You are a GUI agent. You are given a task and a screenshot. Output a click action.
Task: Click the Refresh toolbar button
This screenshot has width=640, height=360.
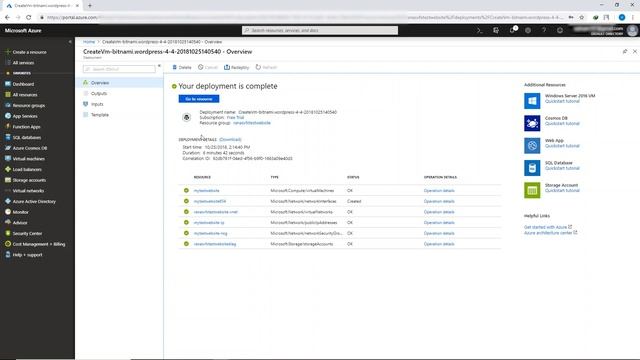(x=266, y=67)
